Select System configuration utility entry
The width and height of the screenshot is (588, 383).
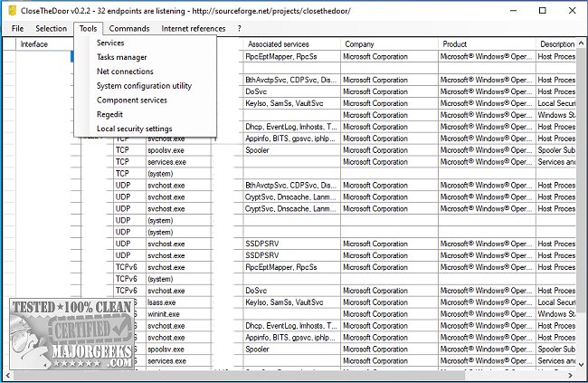tap(145, 86)
